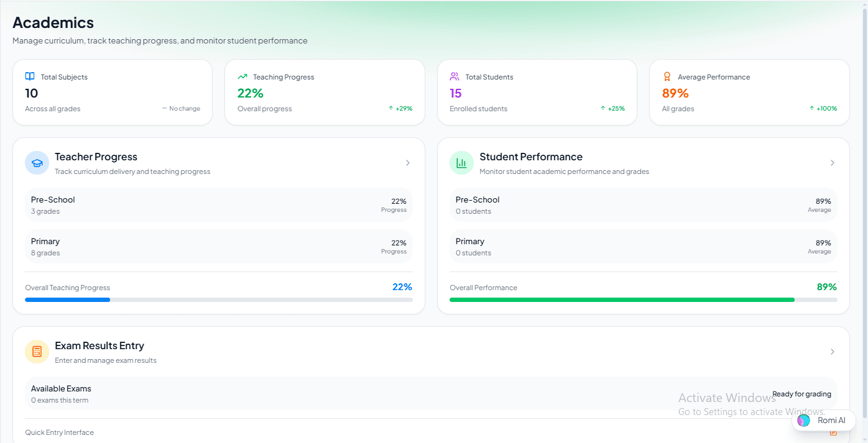
Task: Click the Student Performance bar chart icon
Action: pos(461,162)
